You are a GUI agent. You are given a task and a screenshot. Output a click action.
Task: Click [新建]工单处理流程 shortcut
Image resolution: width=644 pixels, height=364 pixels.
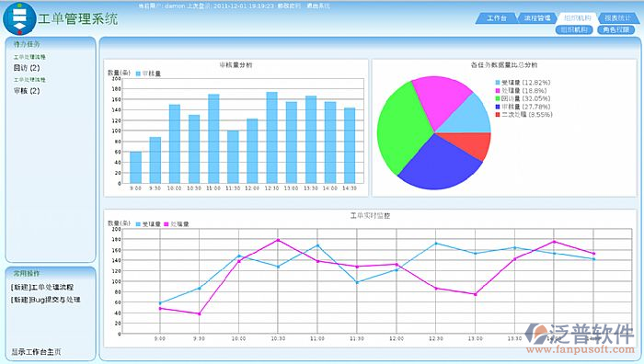point(42,288)
